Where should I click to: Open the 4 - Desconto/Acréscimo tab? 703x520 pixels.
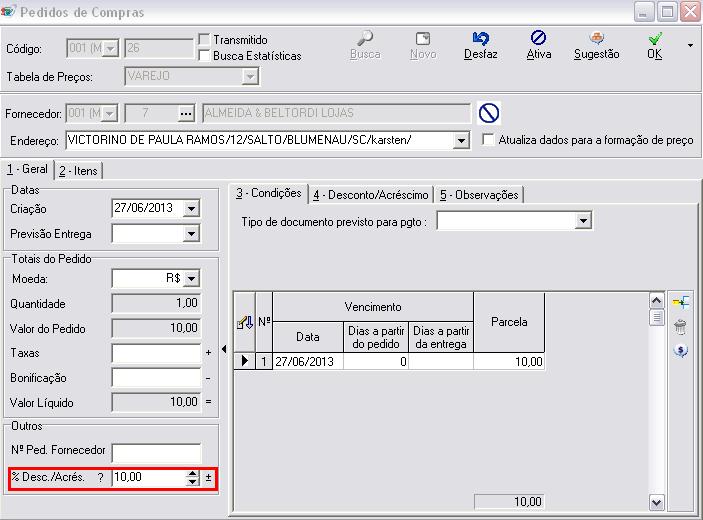[x=369, y=194]
